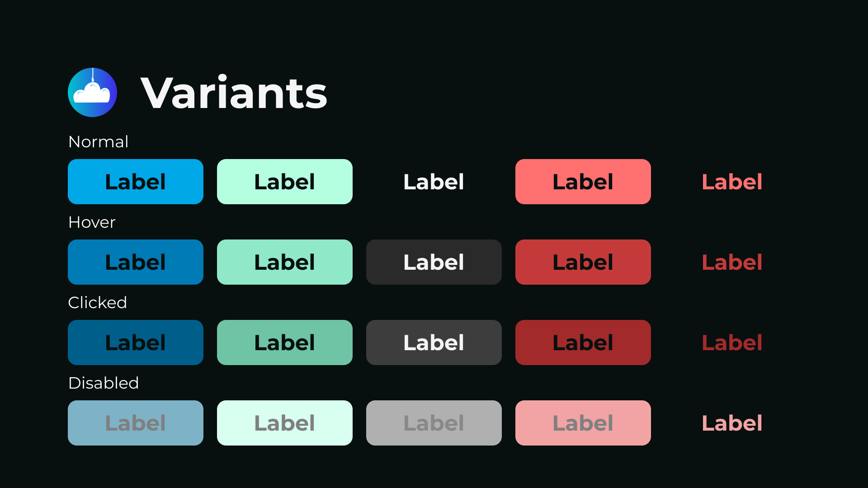Image resolution: width=868 pixels, height=488 pixels.
Task: Click the navy Label button in the Clicked row
Action: (136, 343)
